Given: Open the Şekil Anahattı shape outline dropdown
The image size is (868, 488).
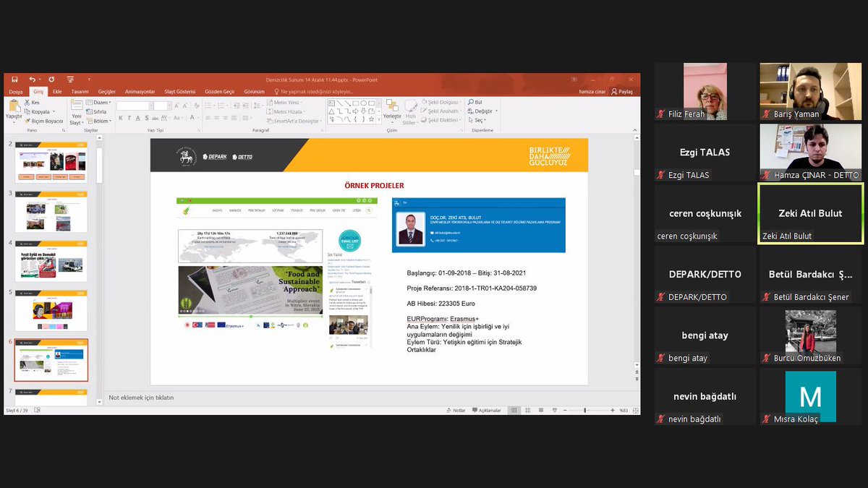Looking at the screenshot, I should point(441,111).
